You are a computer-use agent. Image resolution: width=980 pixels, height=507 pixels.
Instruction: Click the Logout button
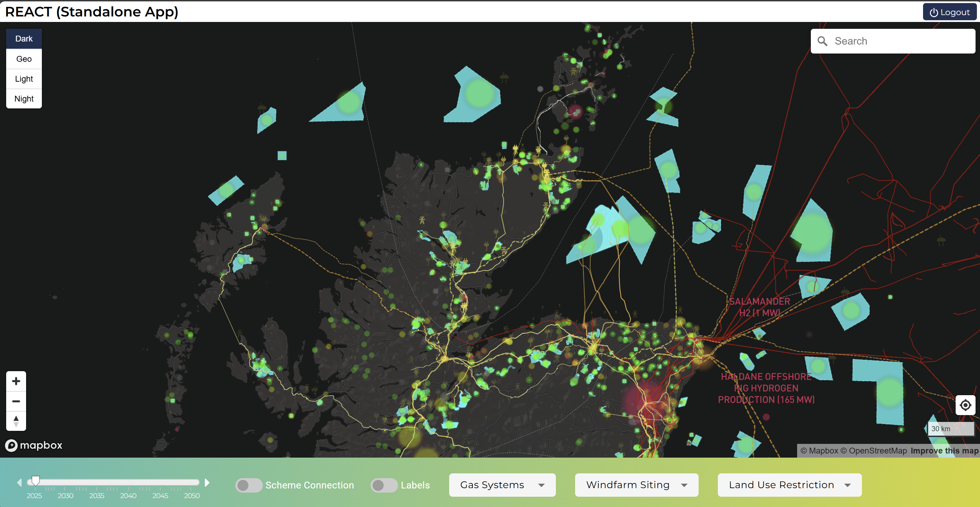click(949, 12)
